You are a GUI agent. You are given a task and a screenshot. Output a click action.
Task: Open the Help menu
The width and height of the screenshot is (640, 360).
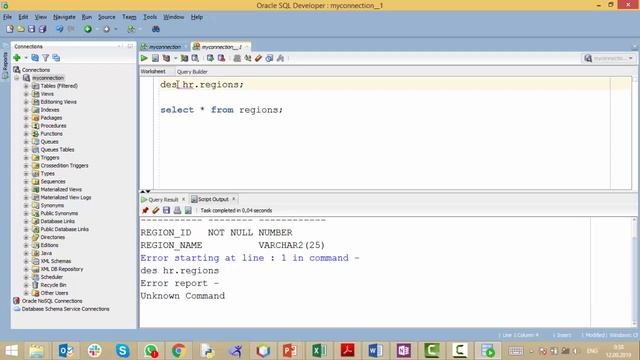pyautogui.click(x=197, y=17)
